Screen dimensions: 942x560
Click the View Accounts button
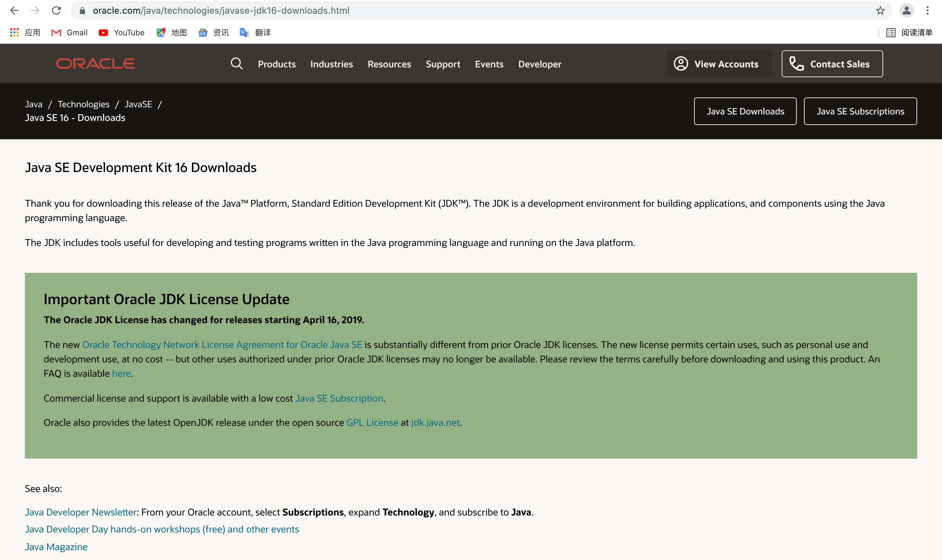coord(719,64)
